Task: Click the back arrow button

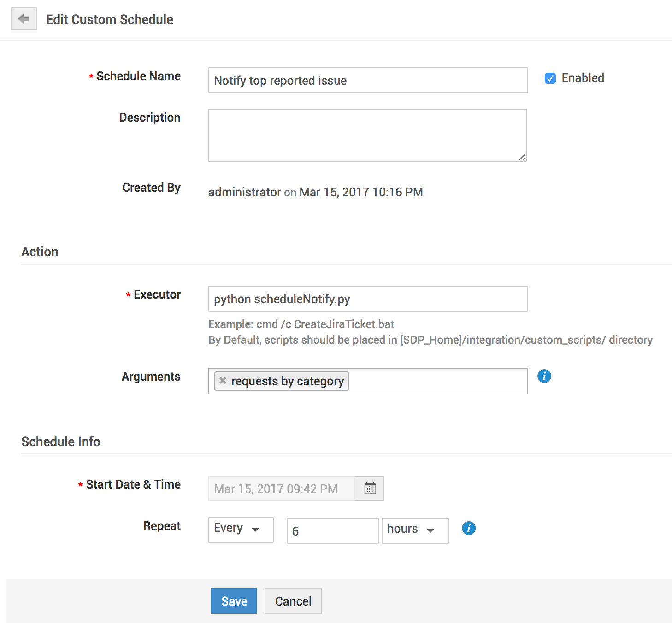Action: [24, 19]
